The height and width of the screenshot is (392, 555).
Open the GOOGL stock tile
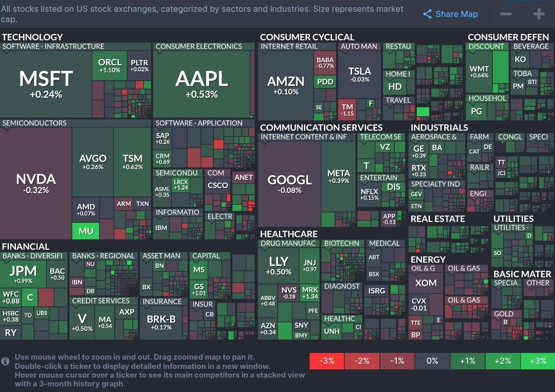tap(289, 182)
